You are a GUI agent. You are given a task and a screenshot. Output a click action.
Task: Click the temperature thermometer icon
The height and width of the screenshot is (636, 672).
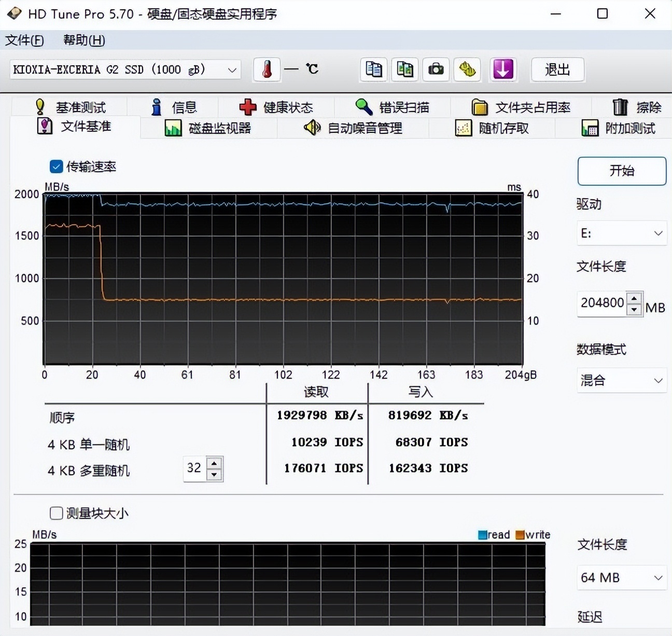coord(267,69)
